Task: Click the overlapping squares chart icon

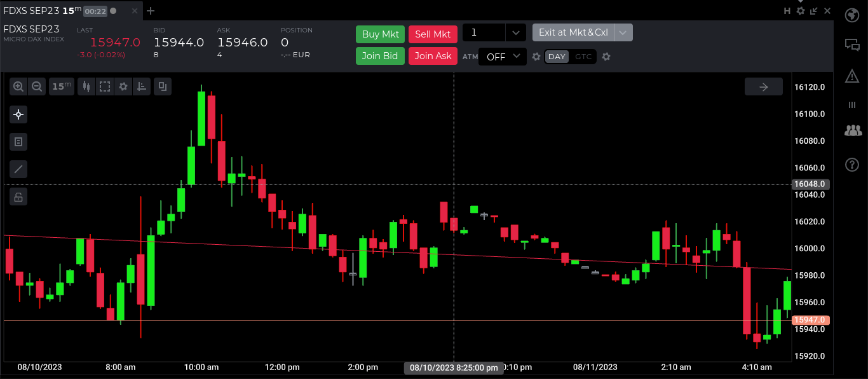Action: tap(163, 86)
